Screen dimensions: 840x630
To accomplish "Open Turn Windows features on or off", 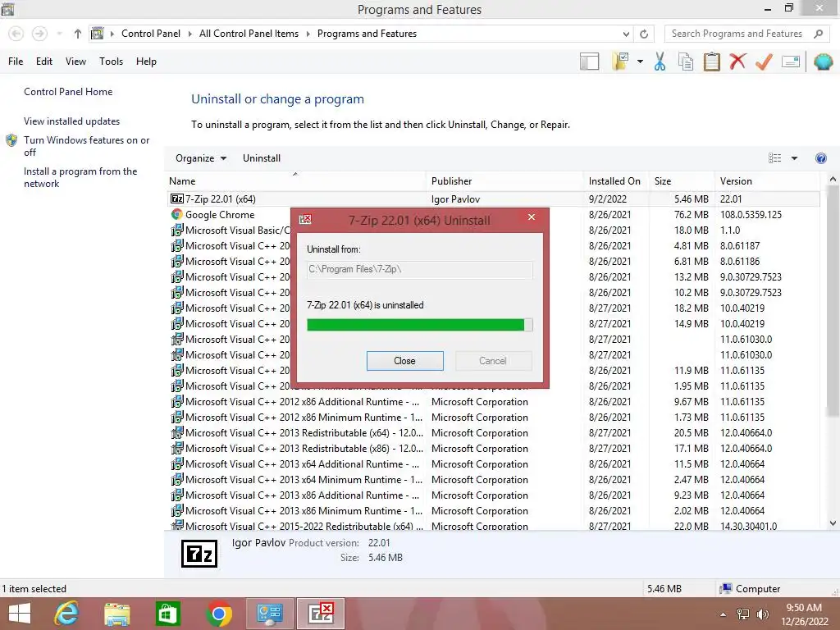I will pyautogui.click(x=86, y=146).
